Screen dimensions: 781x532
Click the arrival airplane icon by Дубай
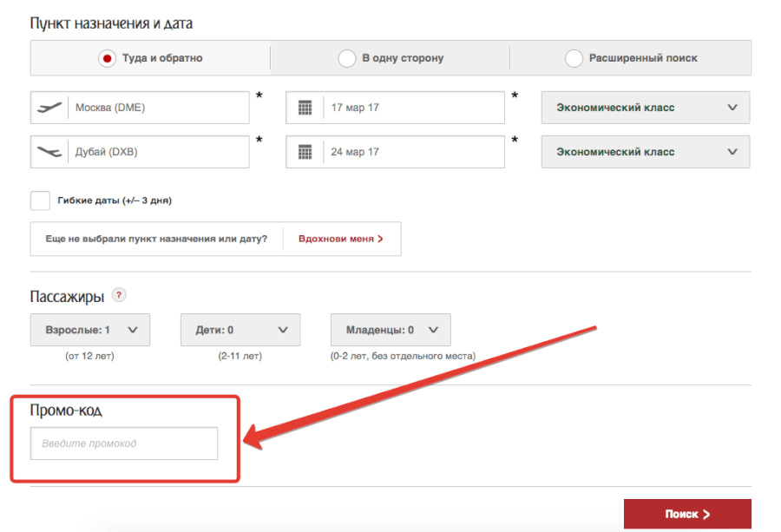pos(50,152)
